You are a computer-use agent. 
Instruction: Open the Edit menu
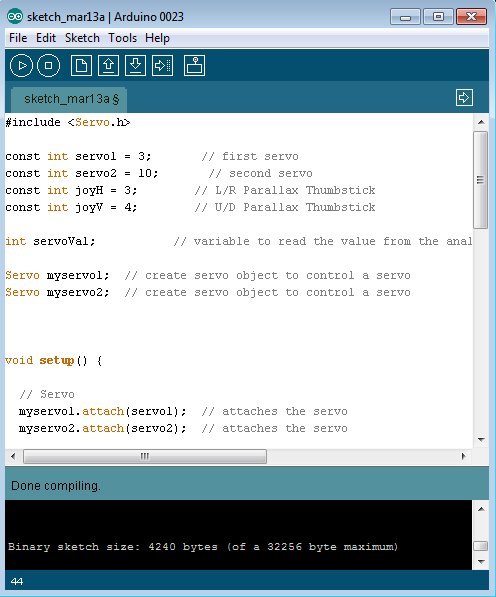(x=46, y=38)
